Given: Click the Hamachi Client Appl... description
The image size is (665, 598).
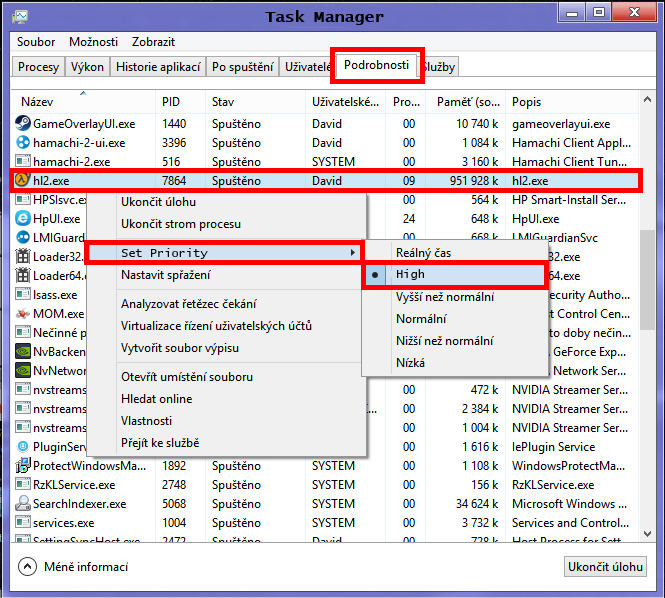Looking at the screenshot, I should [571, 143].
